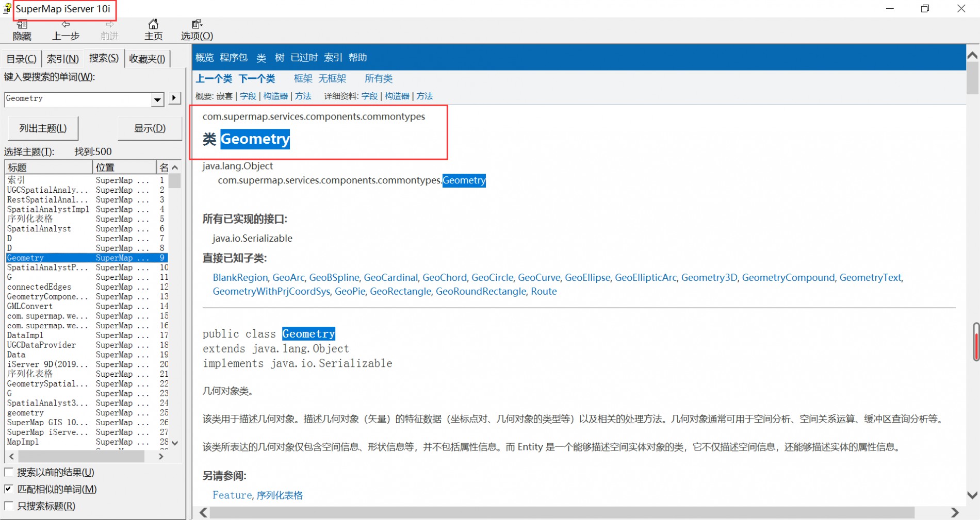Select the UGCSpatialAnaly... result row
Viewport: 980px width, 520px height.
coord(86,190)
